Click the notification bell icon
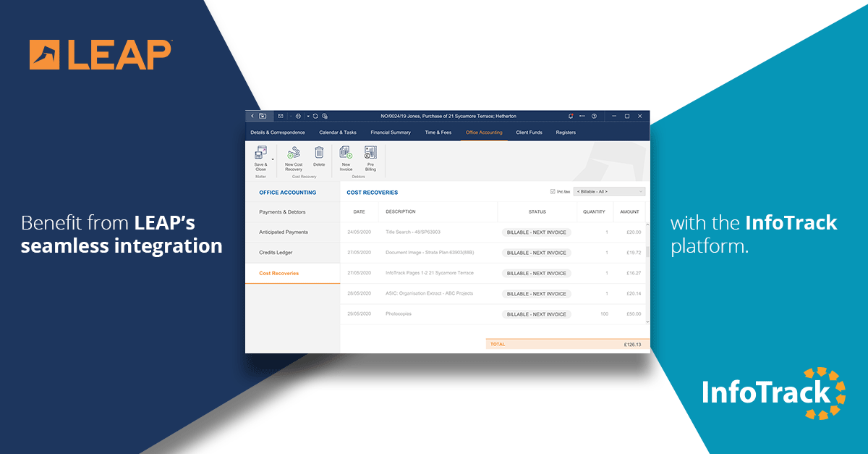This screenshot has width=868, height=454. 569,116
